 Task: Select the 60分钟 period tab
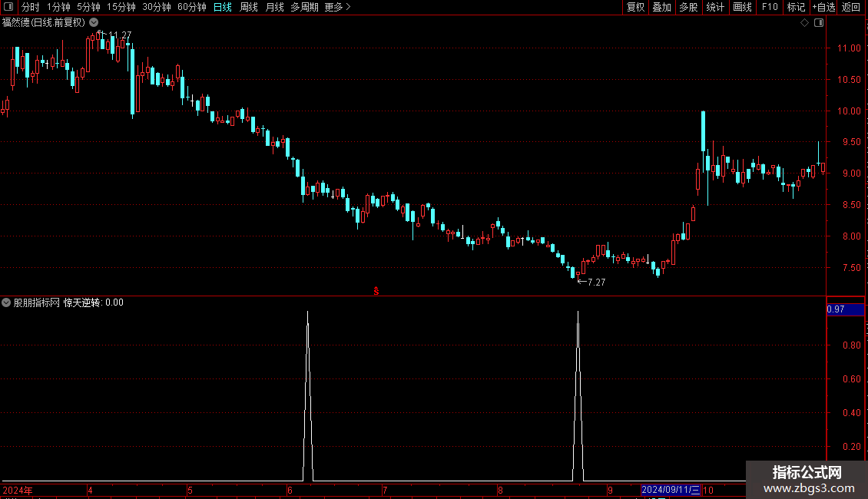[191, 7]
